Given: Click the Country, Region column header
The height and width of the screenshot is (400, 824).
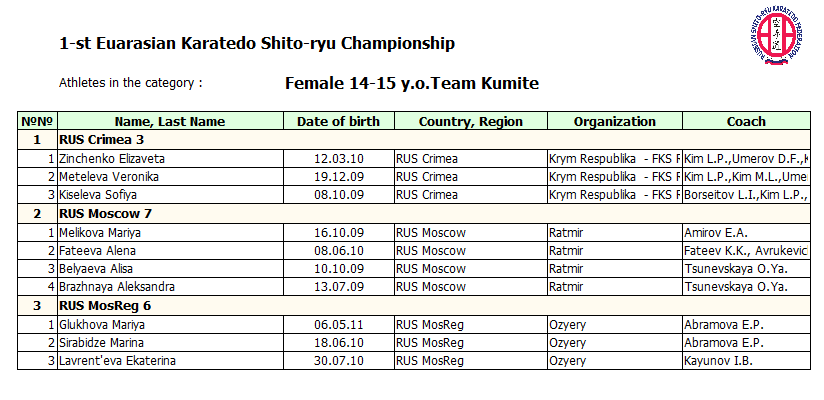Looking at the screenshot, I should [x=471, y=121].
